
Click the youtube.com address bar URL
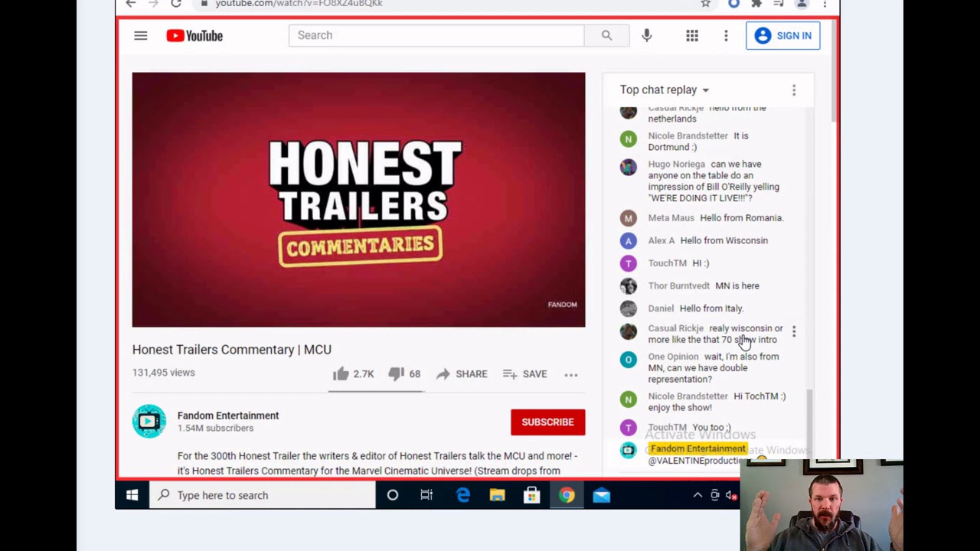pos(299,4)
